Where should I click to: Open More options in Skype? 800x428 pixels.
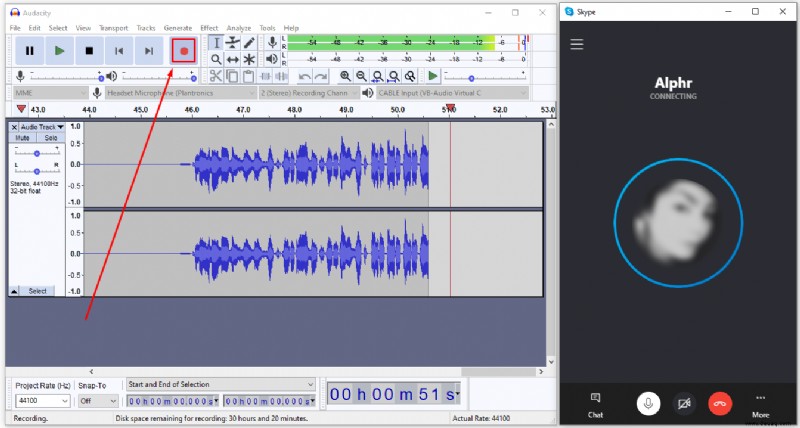[760, 406]
